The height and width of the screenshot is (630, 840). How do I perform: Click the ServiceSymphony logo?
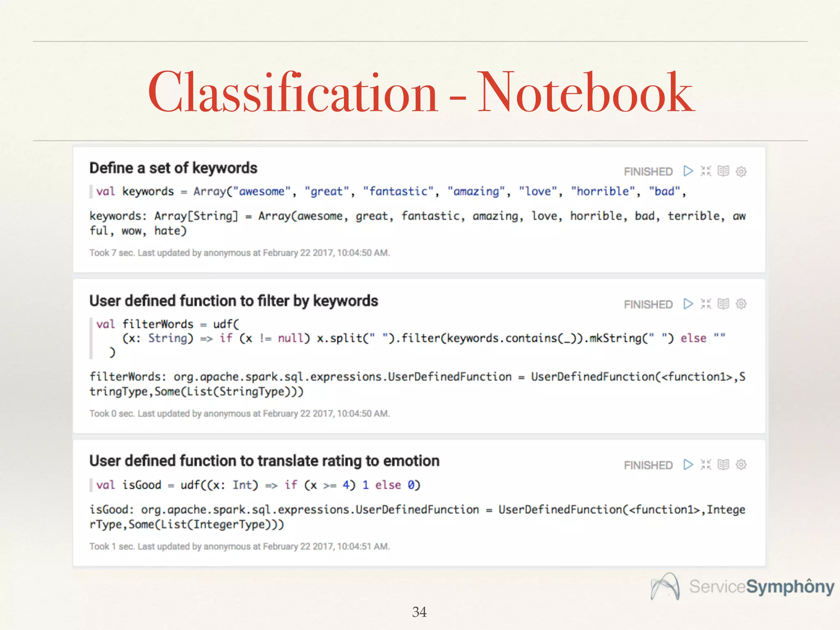(742, 587)
